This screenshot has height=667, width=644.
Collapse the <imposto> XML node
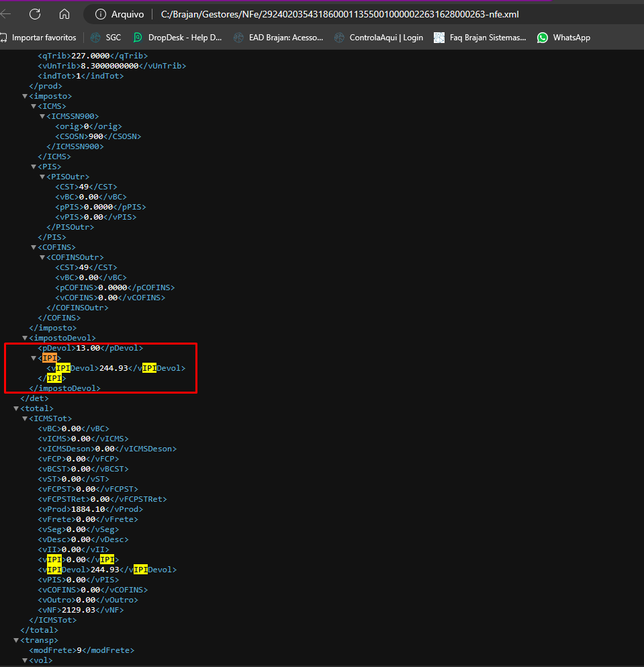[x=25, y=96]
